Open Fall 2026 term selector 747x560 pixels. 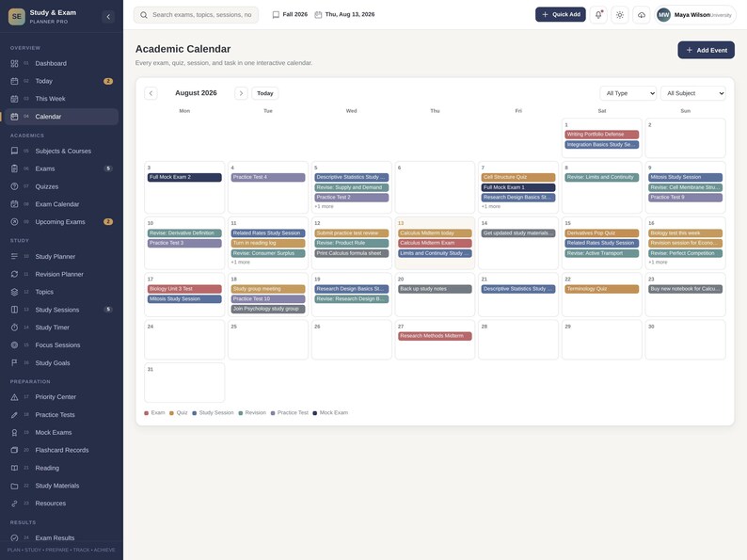(290, 14)
